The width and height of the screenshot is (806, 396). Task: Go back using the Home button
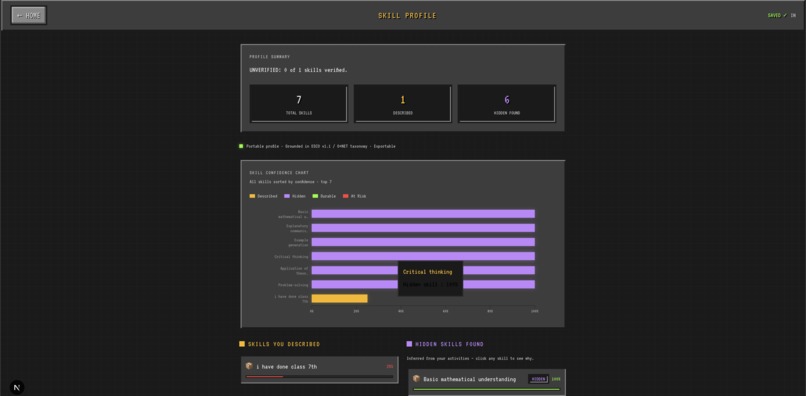pos(29,15)
